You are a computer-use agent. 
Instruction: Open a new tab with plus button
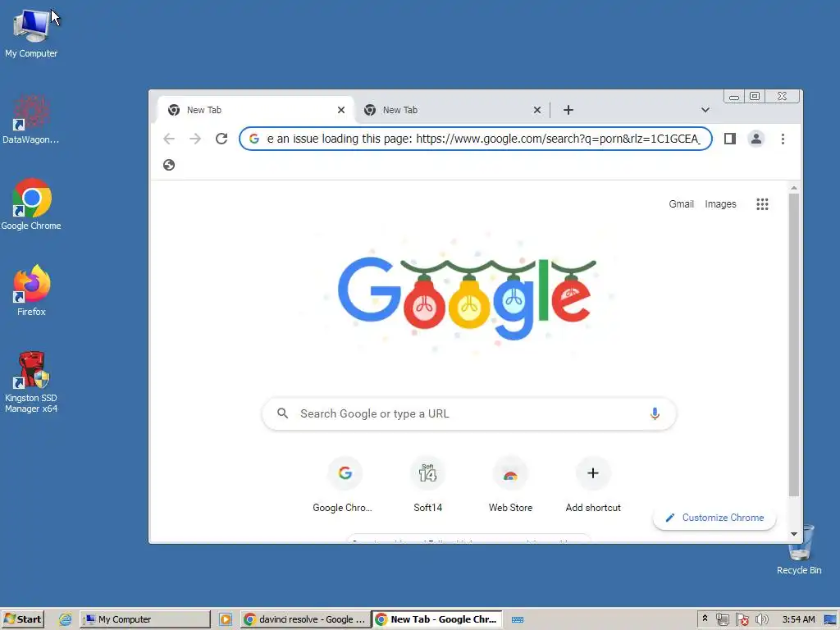(568, 110)
